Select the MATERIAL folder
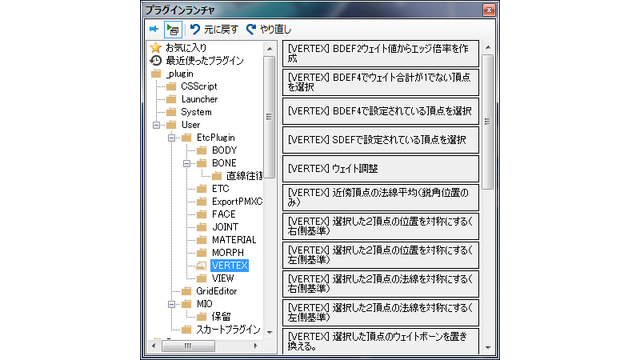Viewport: 640px width, 360px height. 234,240
